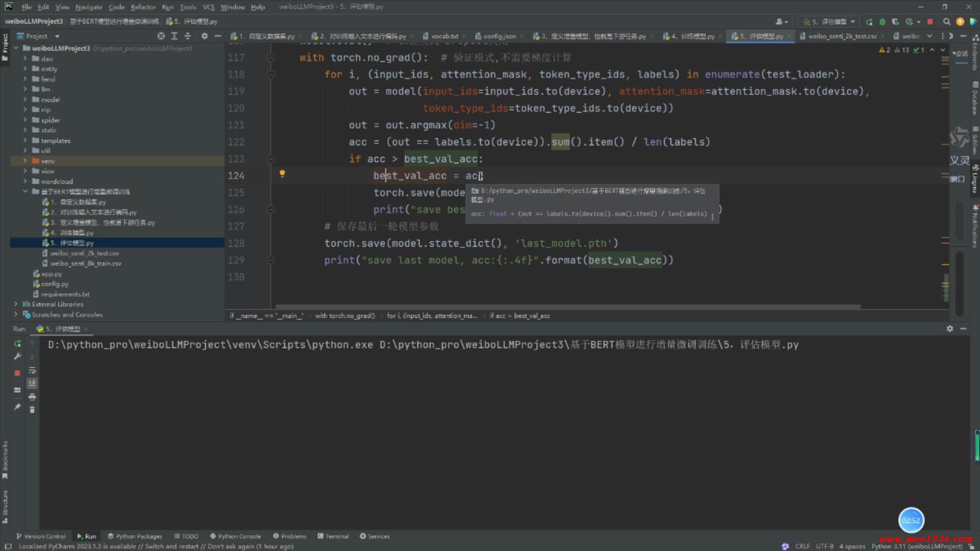Click Select Opened File target icon in Project panel

click(x=161, y=36)
